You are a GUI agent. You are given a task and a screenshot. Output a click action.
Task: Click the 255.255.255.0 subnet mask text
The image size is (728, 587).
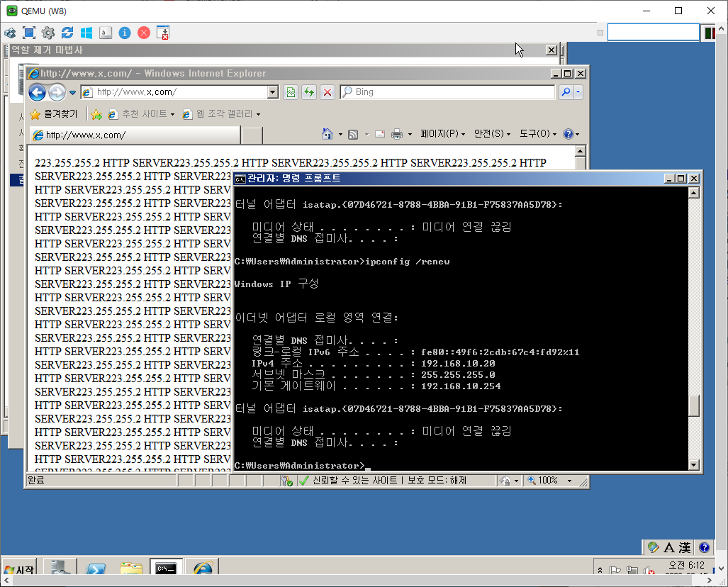coord(458,375)
